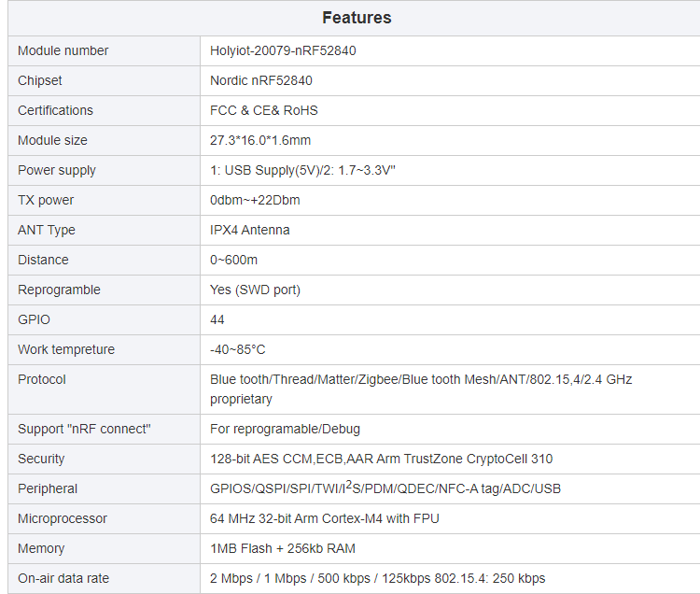Select the 'Peripheral' label
The height and width of the screenshot is (594, 700).
point(48,489)
